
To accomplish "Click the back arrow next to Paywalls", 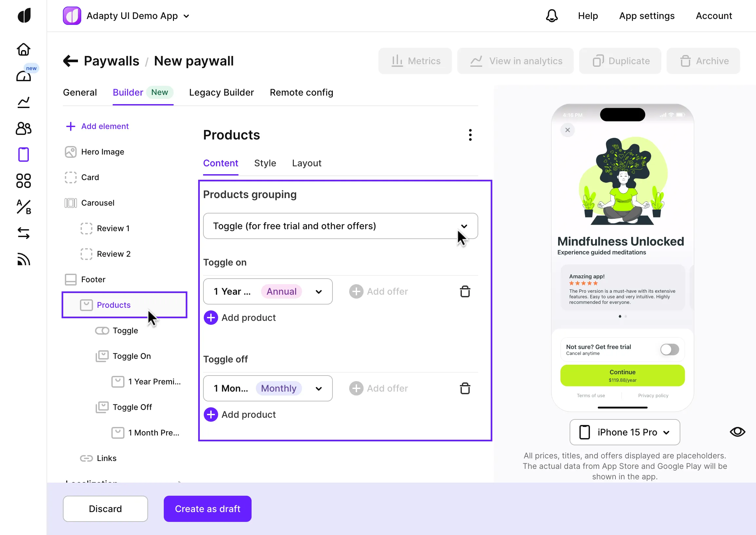I will pos(70,61).
